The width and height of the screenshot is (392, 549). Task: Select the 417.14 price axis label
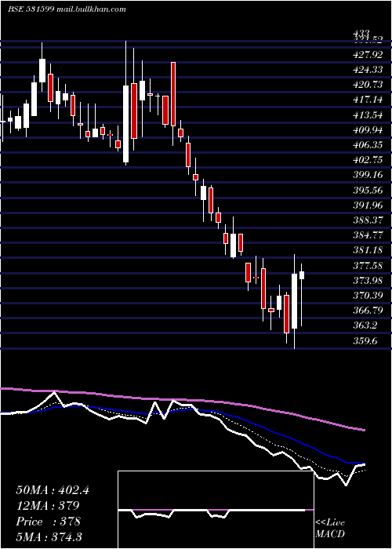tap(368, 100)
